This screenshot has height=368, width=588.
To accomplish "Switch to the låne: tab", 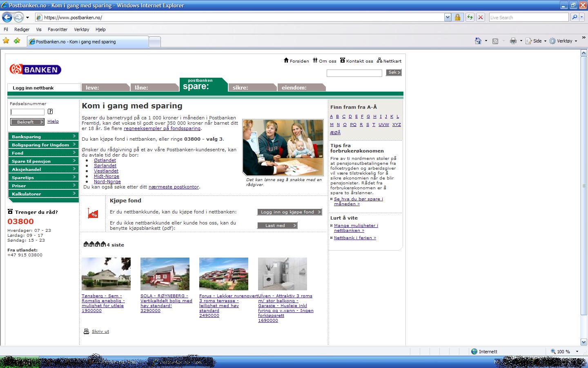I will point(154,88).
